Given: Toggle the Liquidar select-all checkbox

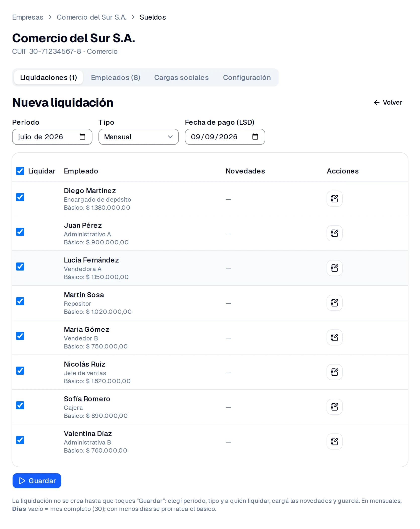Looking at the screenshot, I should tap(20, 171).
